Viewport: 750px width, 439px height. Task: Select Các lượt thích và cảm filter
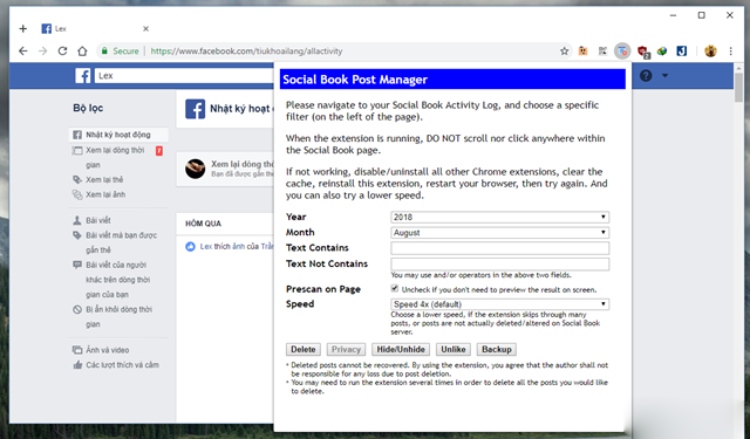122,365
